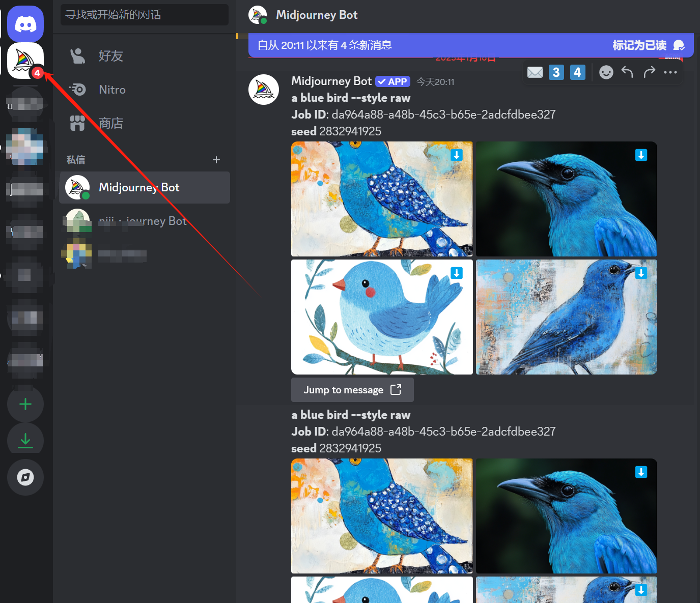Open the add reaction smiley icon
The width and height of the screenshot is (700, 603).
pos(606,72)
